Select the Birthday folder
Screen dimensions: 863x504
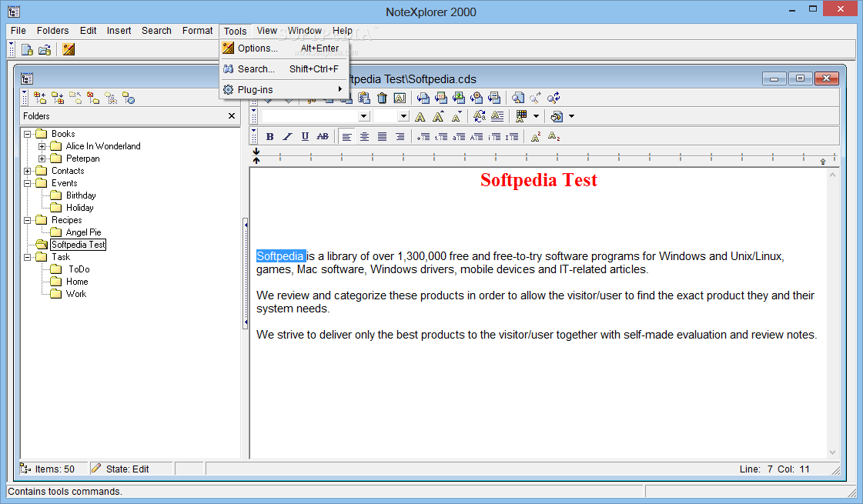pyautogui.click(x=81, y=195)
